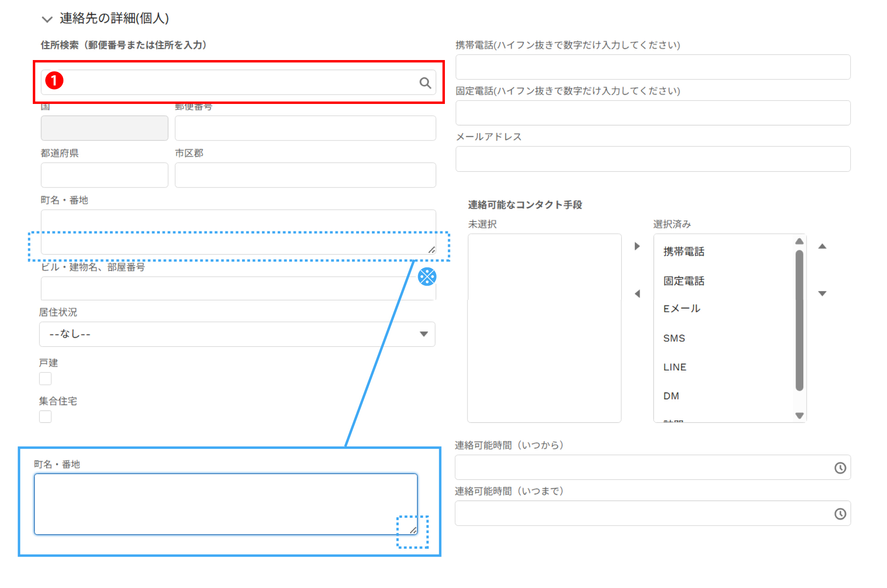This screenshot has height=588, width=887.
Task: Select LINE in the 選択済み list
Action: (x=674, y=367)
